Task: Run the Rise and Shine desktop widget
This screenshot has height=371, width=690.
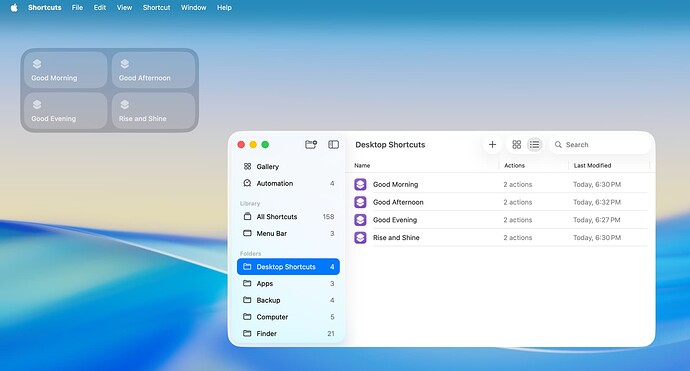Action: pyautogui.click(x=153, y=110)
